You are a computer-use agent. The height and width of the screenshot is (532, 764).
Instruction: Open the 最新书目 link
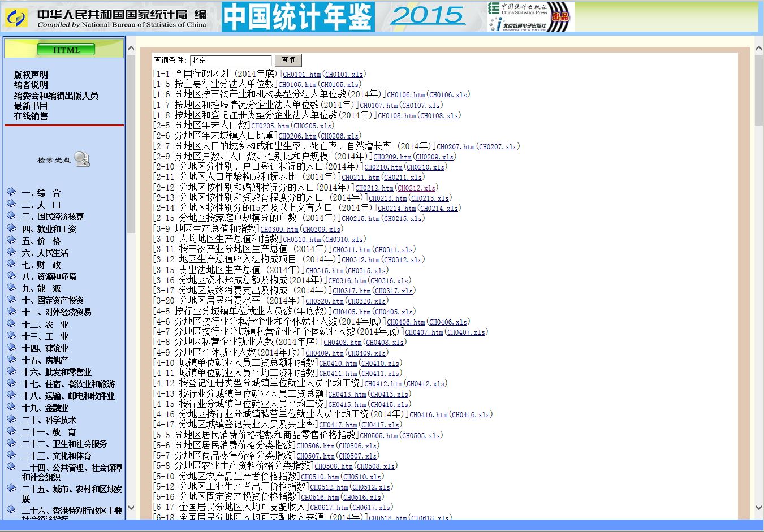coord(31,106)
